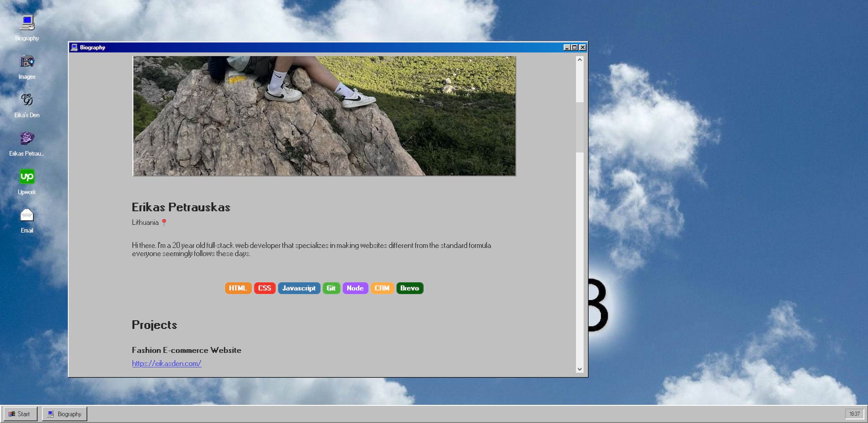
Task: Select the Biography taskbar button
Action: tap(65, 414)
